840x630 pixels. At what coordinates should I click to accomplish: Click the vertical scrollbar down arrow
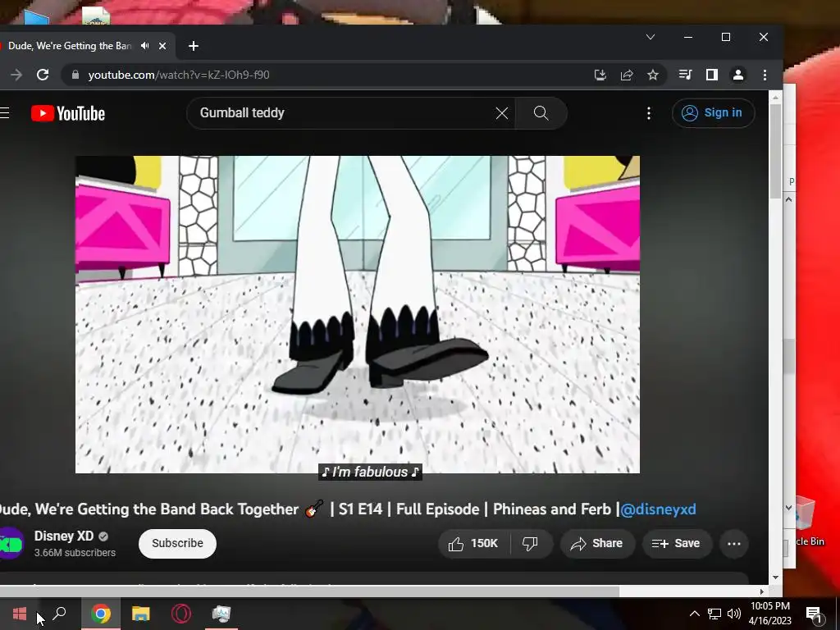(775, 577)
